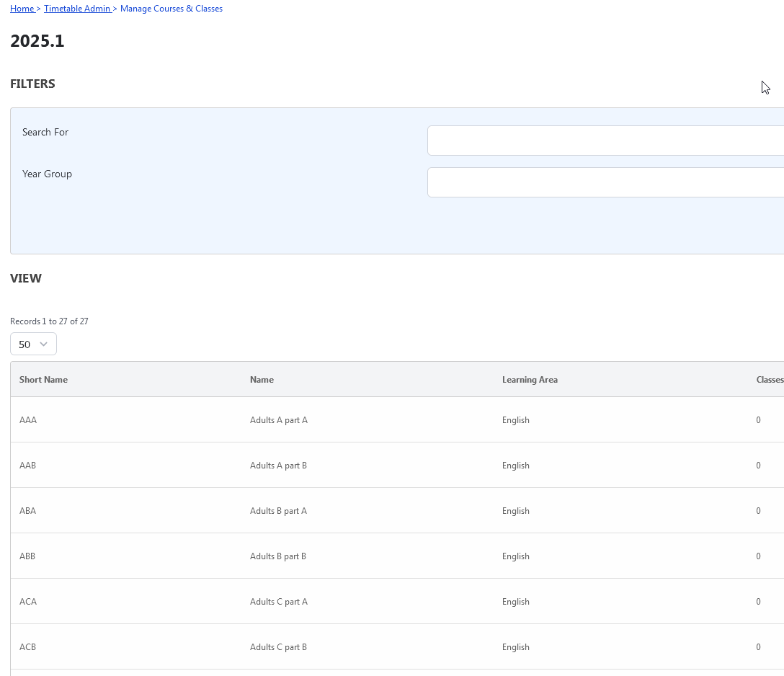Click the 'Adults A part A' name cell

click(279, 420)
